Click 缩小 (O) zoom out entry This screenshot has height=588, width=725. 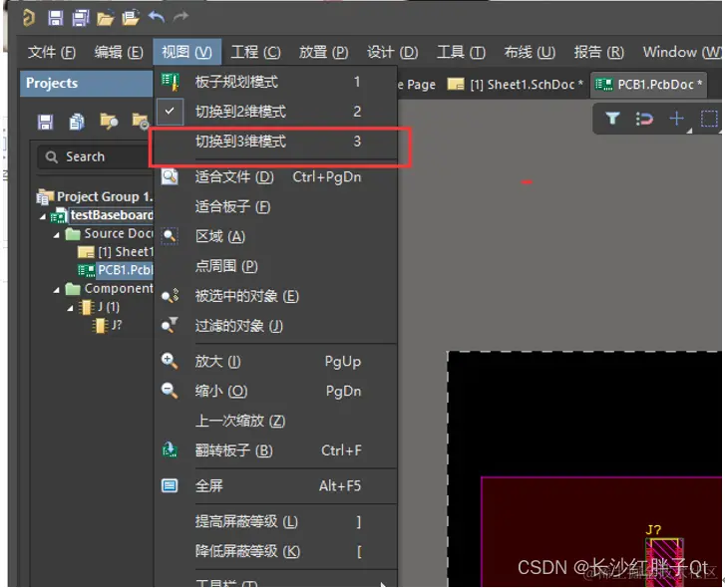(276, 392)
